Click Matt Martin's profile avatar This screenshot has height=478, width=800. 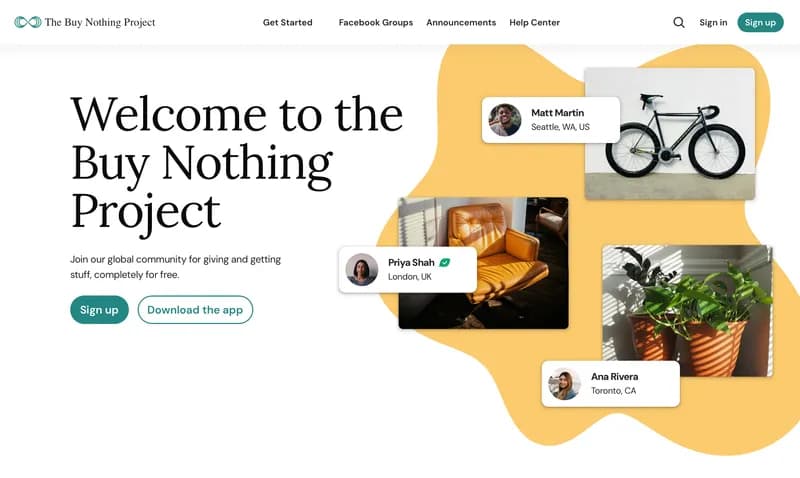[505, 120]
